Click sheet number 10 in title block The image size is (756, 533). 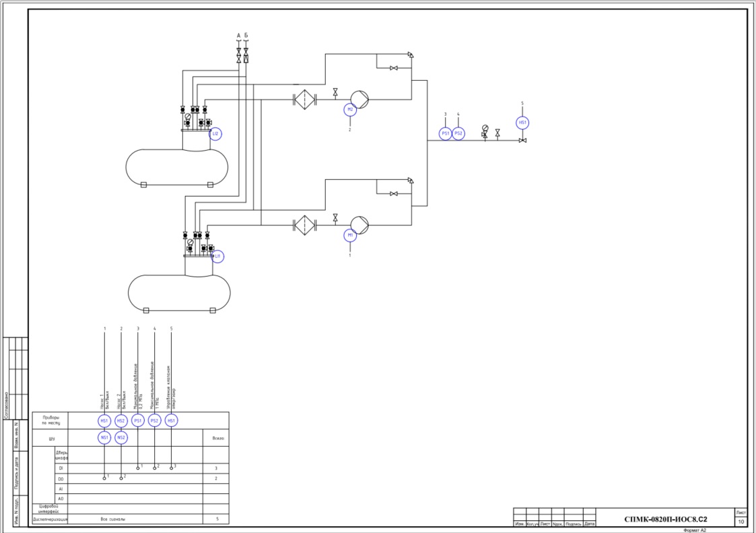[x=741, y=522]
